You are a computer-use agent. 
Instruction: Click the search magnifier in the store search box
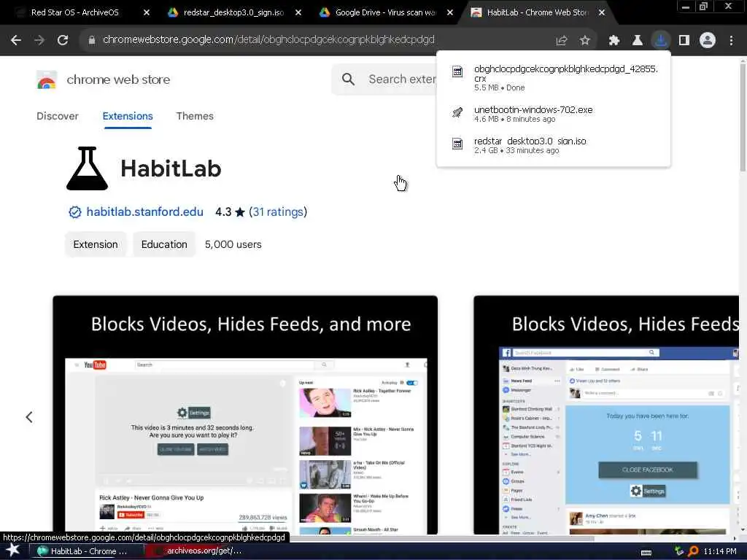(348, 79)
